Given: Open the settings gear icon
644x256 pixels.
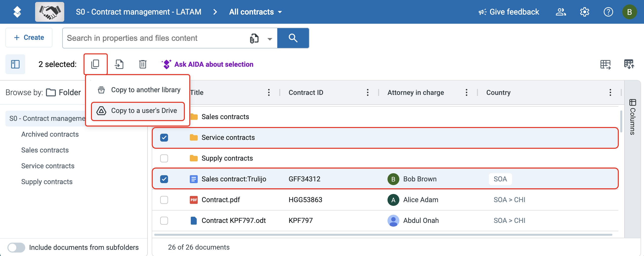Looking at the screenshot, I should (584, 12).
